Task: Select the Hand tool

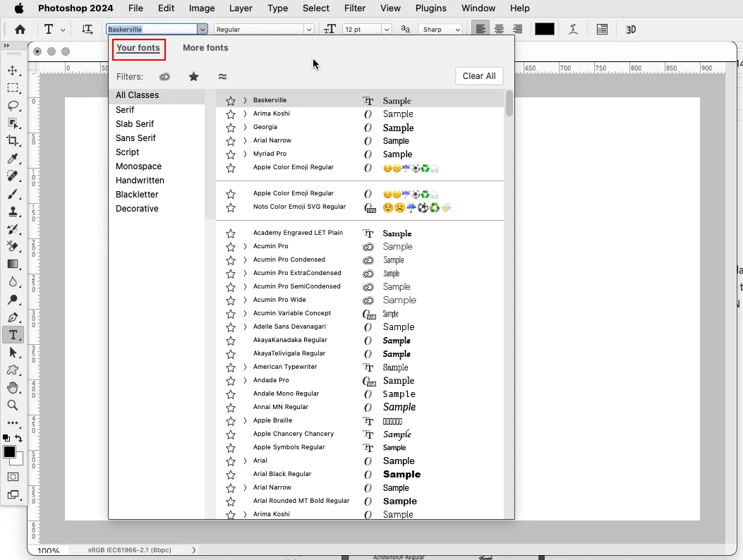Action: point(13,387)
